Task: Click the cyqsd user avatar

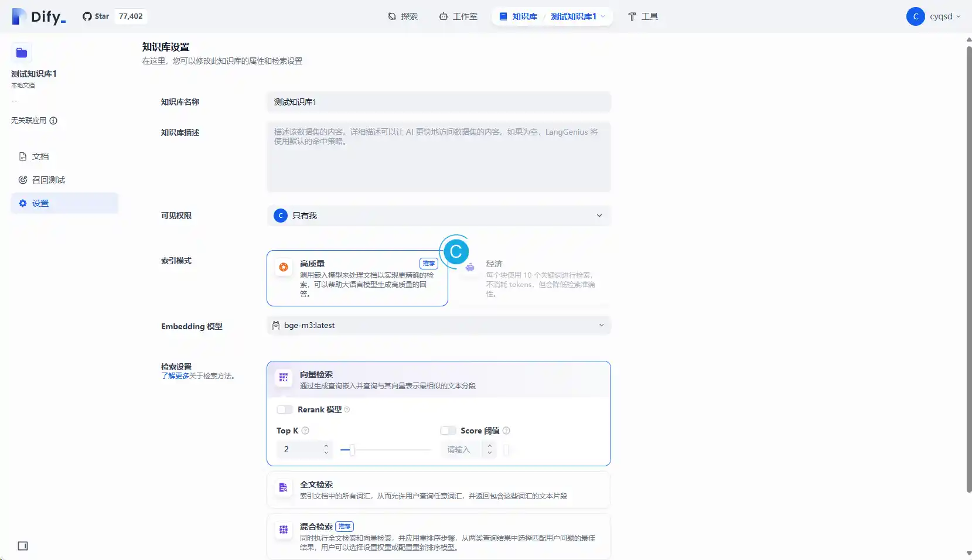Action: (915, 16)
